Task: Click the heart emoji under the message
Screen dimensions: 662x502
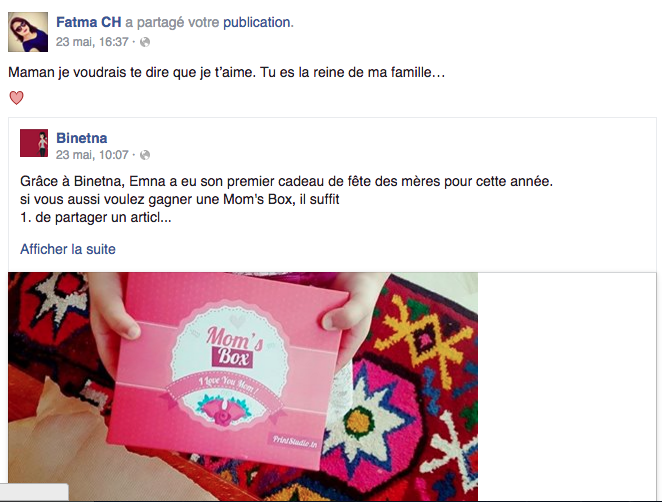Action: (x=16, y=98)
